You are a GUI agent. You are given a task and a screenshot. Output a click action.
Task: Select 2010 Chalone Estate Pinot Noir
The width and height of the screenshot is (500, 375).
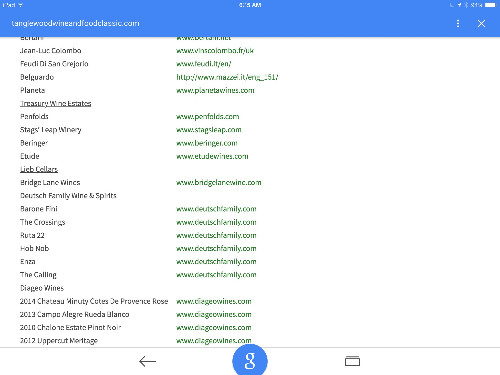click(70, 328)
